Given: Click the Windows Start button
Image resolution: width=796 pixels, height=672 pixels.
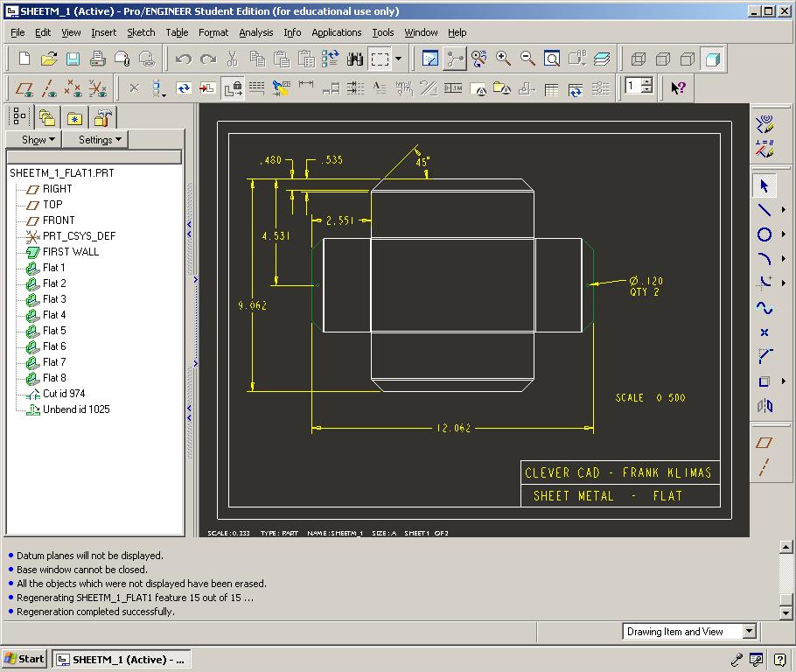Looking at the screenshot, I should tap(24, 659).
